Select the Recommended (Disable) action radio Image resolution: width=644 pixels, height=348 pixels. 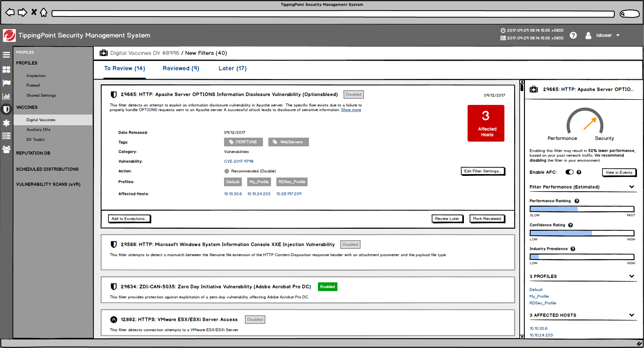(227, 171)
